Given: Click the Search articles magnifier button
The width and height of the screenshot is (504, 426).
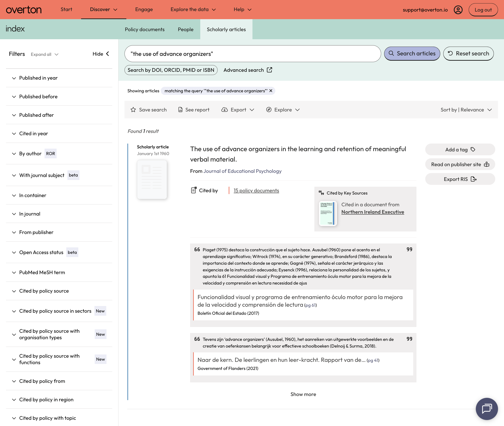Looking at the screenshot, I should pyautogui.click(x=412, y=54).
